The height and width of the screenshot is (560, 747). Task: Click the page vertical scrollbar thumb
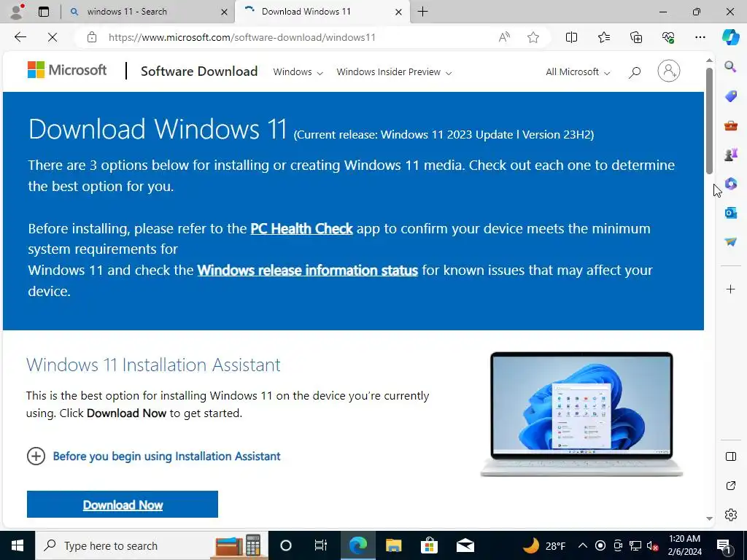point(709,120)
